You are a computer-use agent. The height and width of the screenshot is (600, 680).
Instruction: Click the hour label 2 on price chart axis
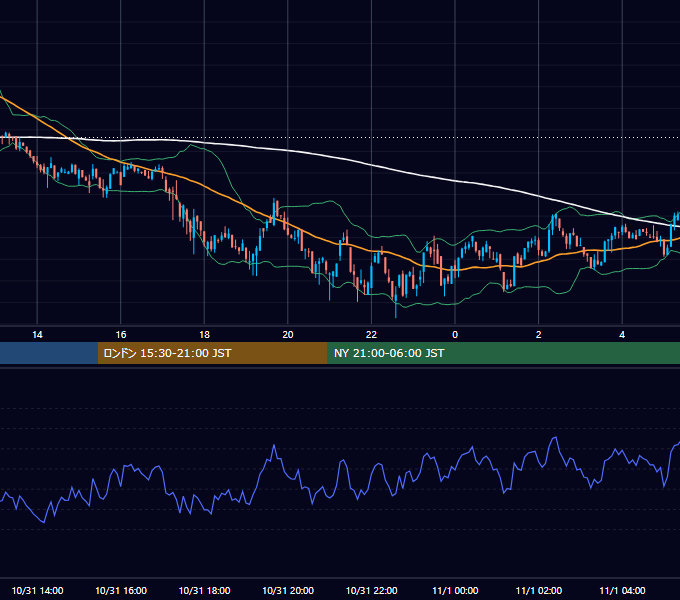tap(539, 335)
